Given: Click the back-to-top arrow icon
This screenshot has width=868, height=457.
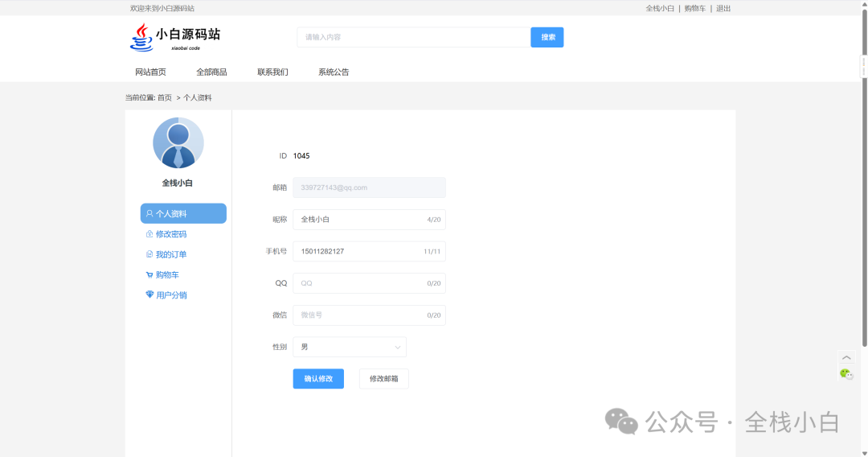Looking at the screenshot, I should tap(846, 358).
